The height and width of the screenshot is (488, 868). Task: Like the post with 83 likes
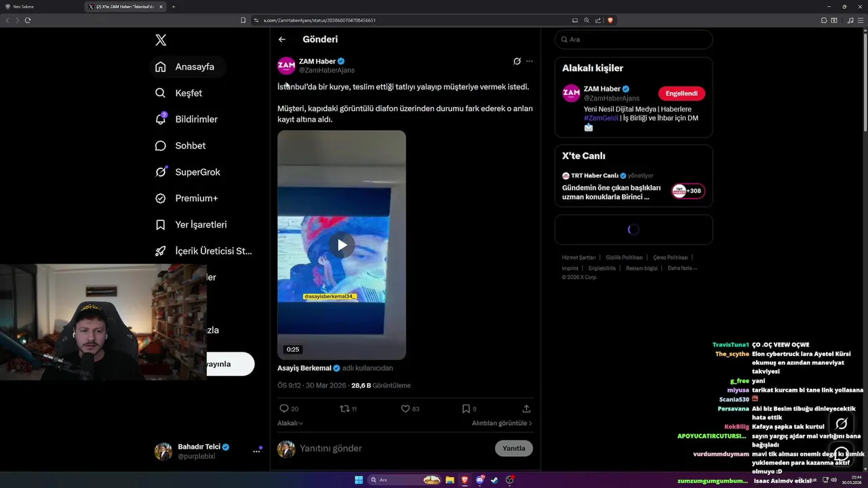click(x=410, y=409)
